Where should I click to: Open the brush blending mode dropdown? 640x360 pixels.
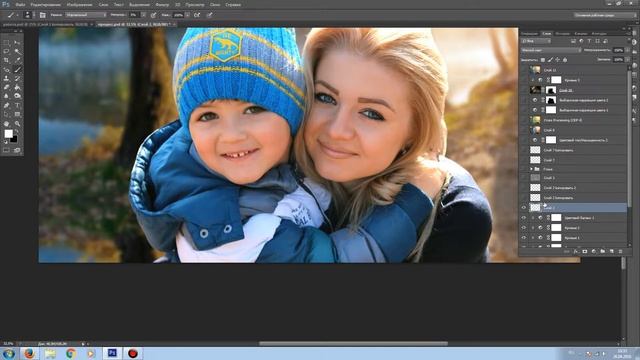point(86,15)
